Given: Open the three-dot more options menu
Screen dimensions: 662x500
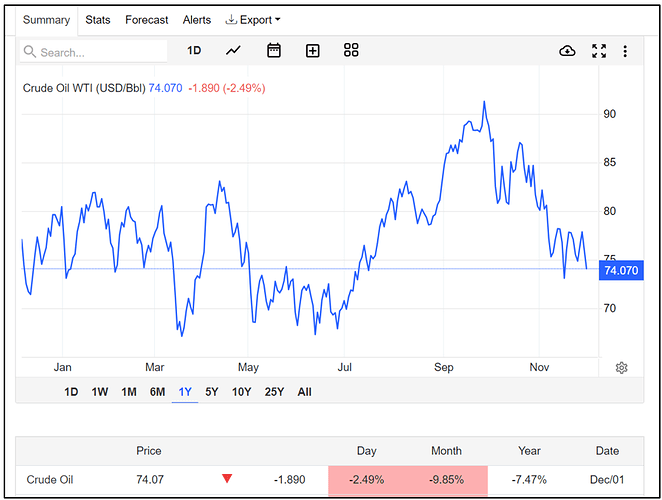Looking at the screenshot, I should tap(626, 51).
